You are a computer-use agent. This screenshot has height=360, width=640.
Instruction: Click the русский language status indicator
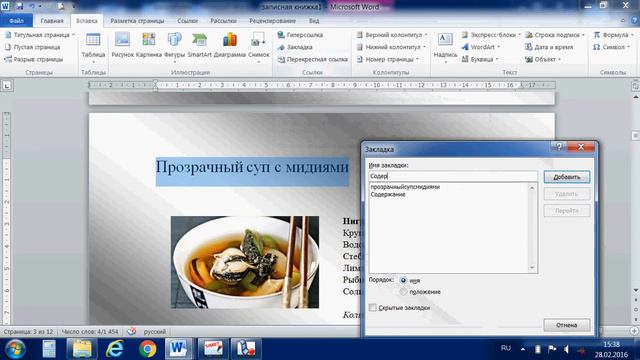coord(155,331)
